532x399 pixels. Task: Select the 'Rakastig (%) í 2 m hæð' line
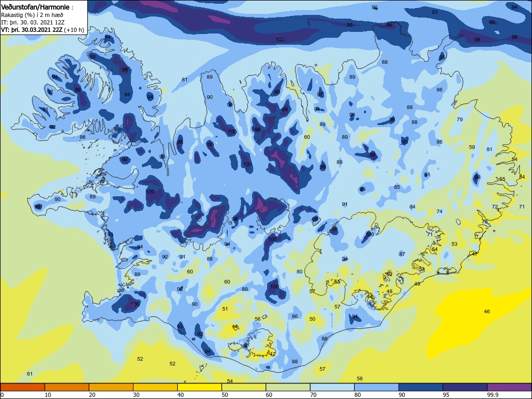(x=32, y=15)
